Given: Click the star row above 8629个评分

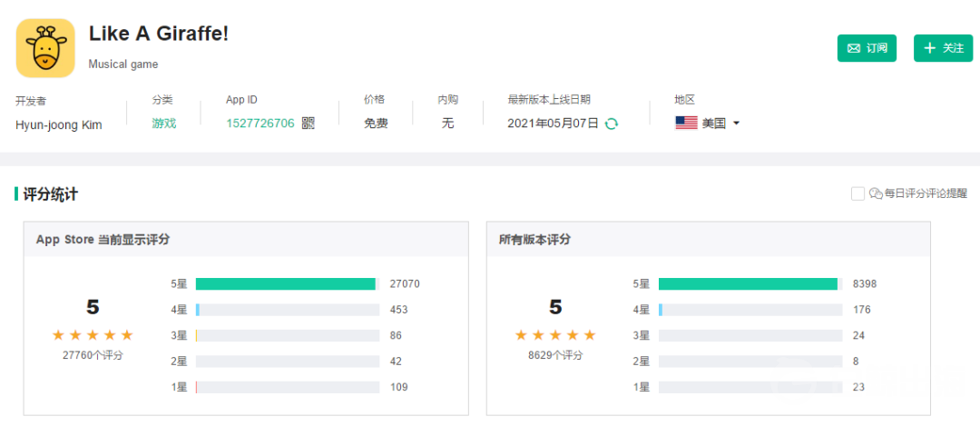Looking at the screenshot, I should 555,335.
